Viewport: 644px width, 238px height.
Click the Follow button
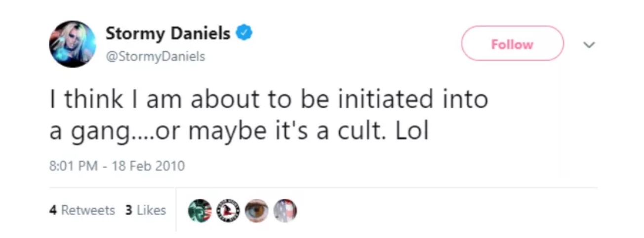tap(512, 44)
